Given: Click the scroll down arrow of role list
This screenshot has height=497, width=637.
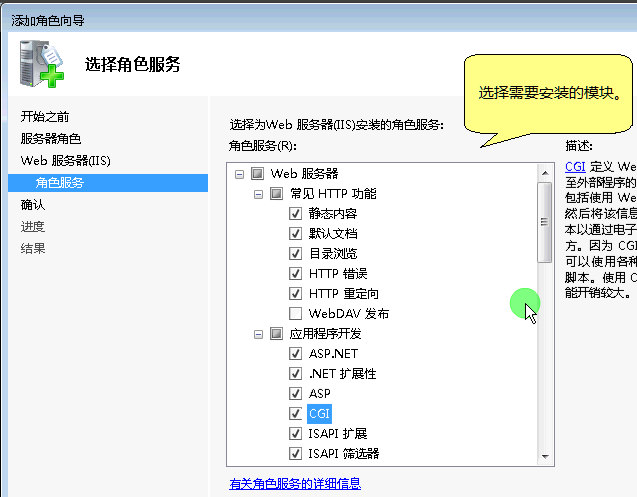Looking at the screenshot, I should pyautogui.click(x=545, y=457).
